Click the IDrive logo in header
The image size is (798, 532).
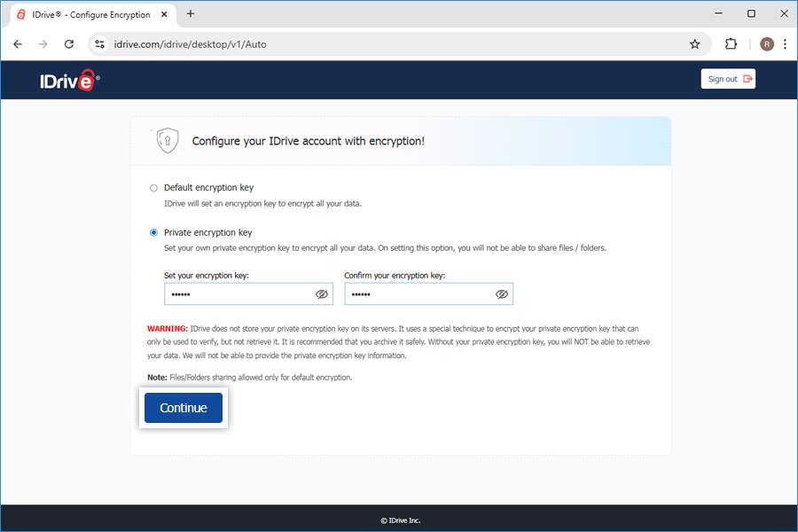(70, 80)
